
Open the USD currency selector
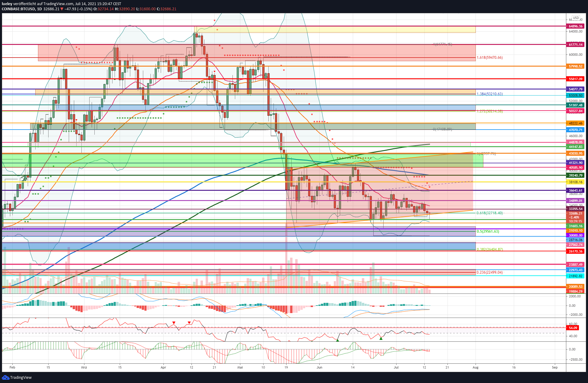pos(576,18)
